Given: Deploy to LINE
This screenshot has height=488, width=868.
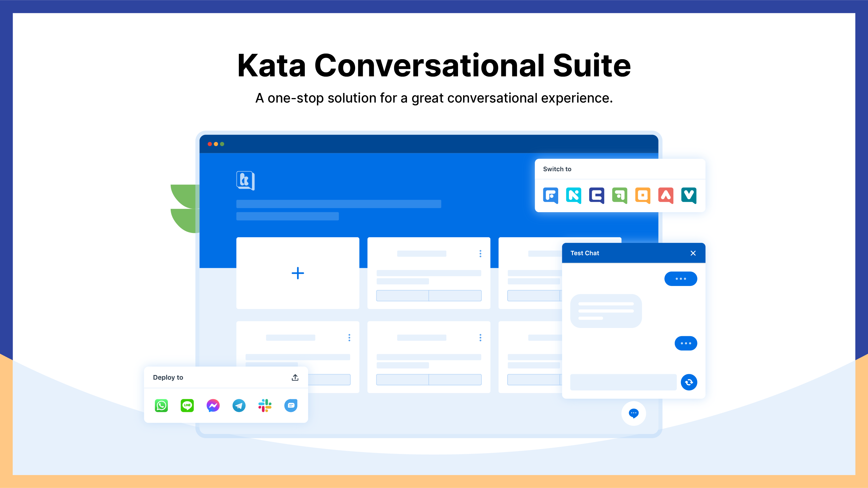Looking at the screenshot, I should click(187, 405).
